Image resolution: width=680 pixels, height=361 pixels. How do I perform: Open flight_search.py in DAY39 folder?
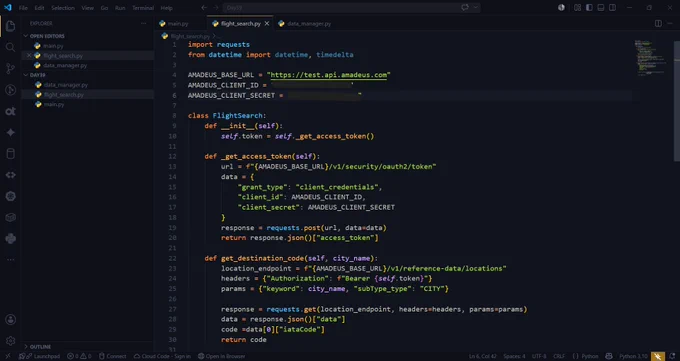pos(64,95)
